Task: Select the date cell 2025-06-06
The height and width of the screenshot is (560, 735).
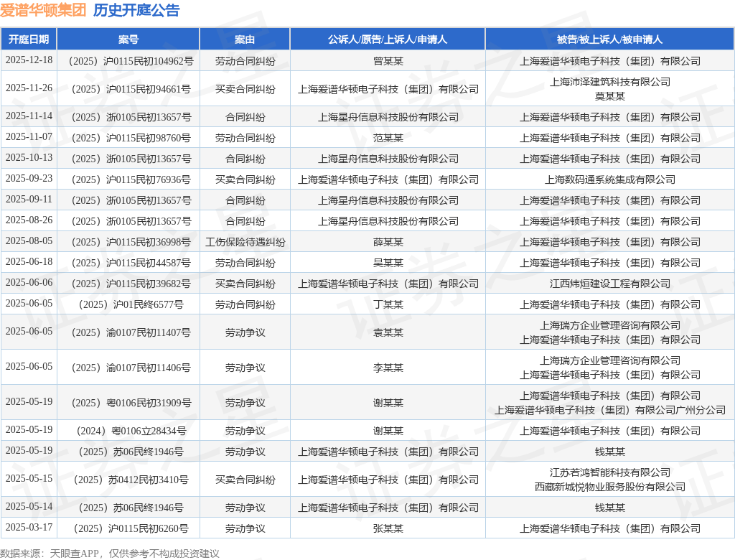Action: click(x=29, y=283)
